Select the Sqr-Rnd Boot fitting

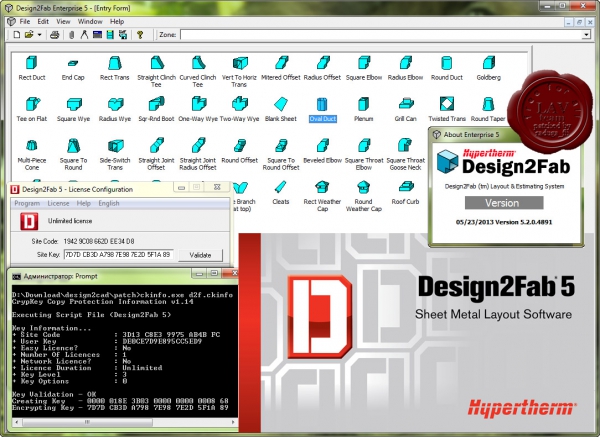156,104
